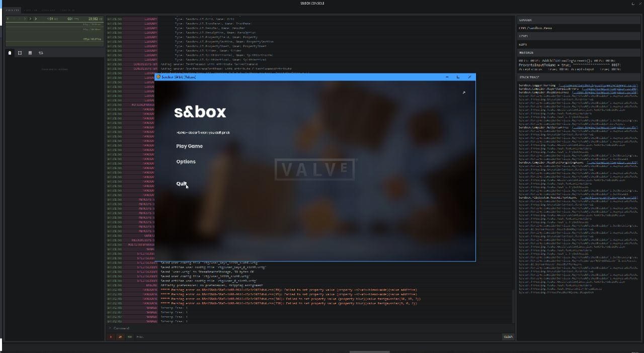Toggle the orange warning count filter

coord(120,337)
